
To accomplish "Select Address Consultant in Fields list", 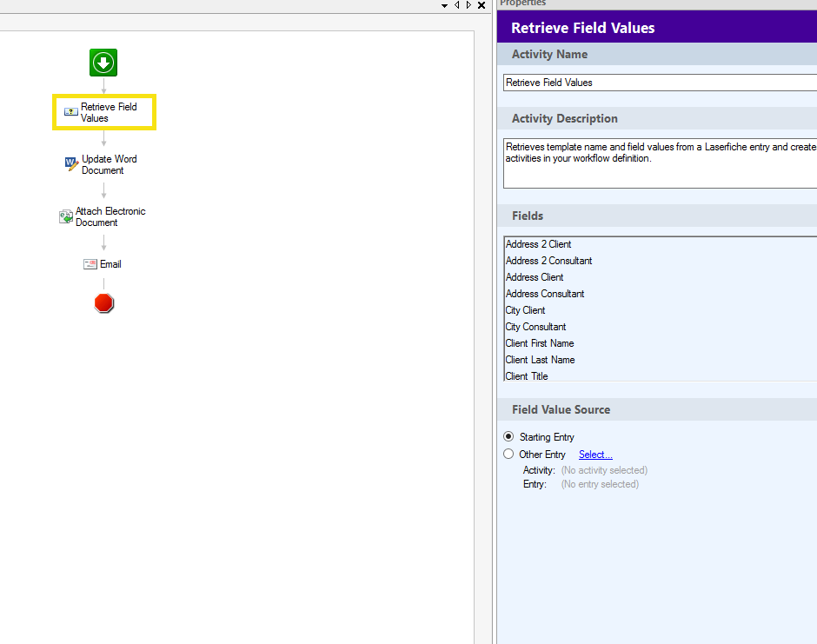I will click(x=545, y=294).
